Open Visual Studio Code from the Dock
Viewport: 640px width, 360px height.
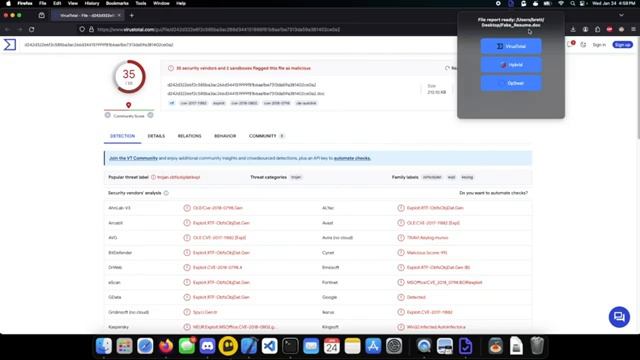coord(269,346)
